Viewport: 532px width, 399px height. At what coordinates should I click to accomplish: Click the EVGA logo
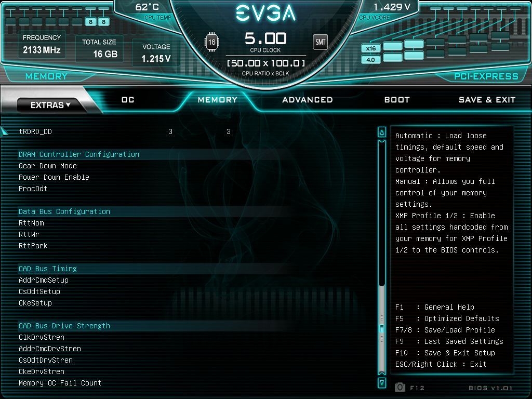265,13
